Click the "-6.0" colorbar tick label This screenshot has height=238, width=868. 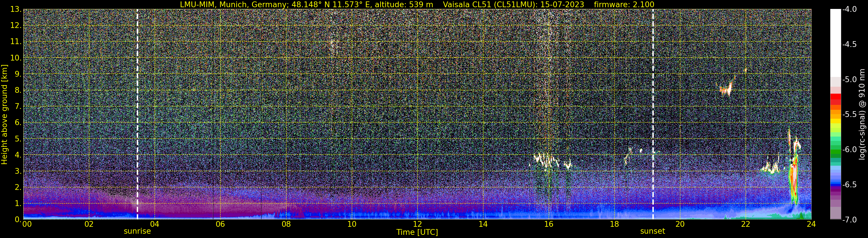pos(849,149)
